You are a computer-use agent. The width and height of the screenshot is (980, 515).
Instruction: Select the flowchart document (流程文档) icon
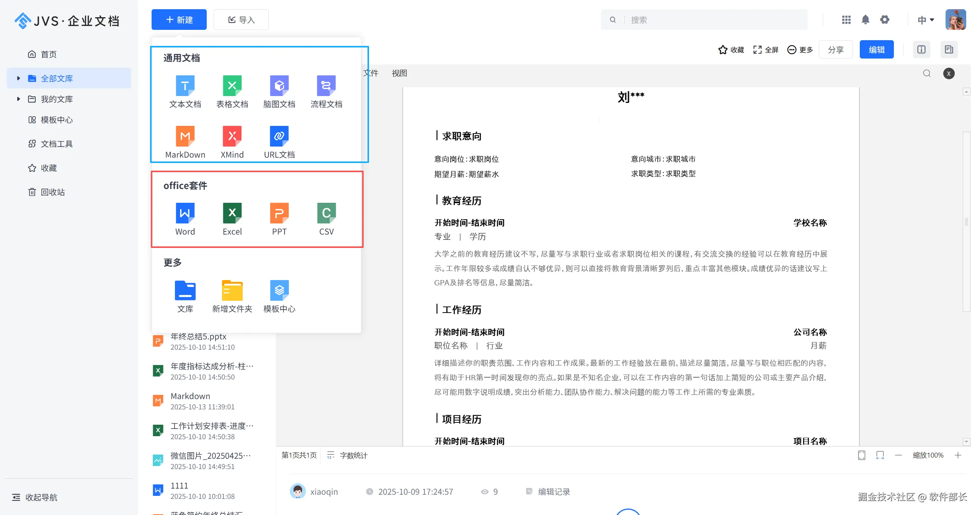pos(326,86)
